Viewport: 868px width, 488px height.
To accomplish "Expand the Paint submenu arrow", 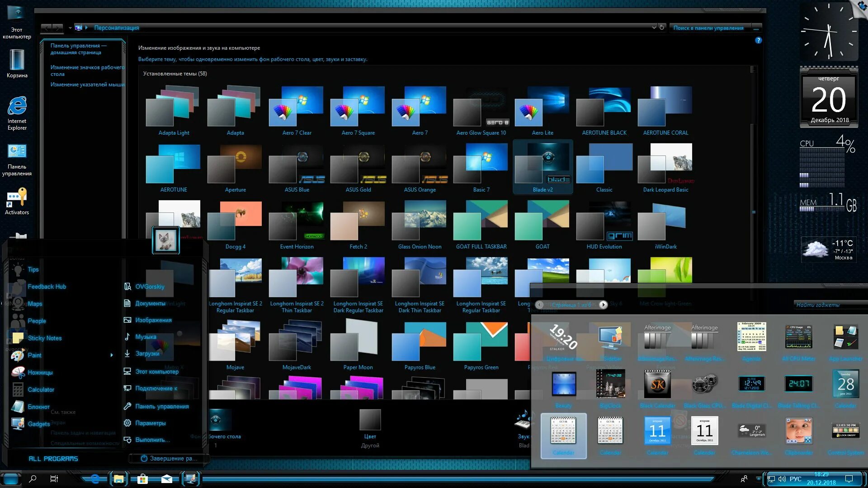I will [112, 355].
